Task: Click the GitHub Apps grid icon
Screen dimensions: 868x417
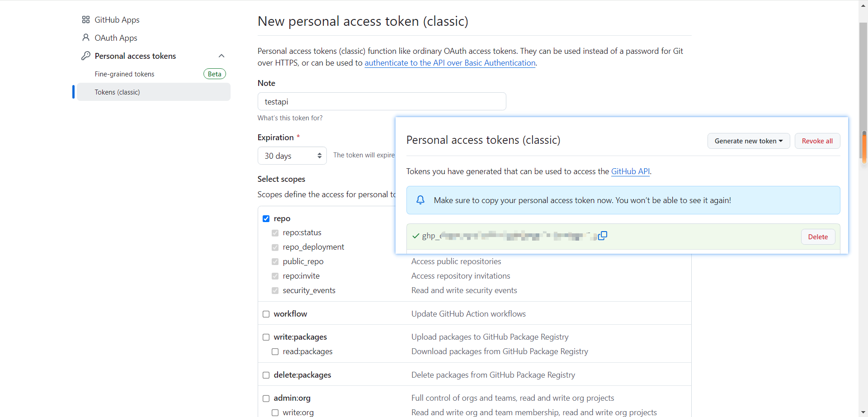Action: pyautogui.click(x=86, y=20)
